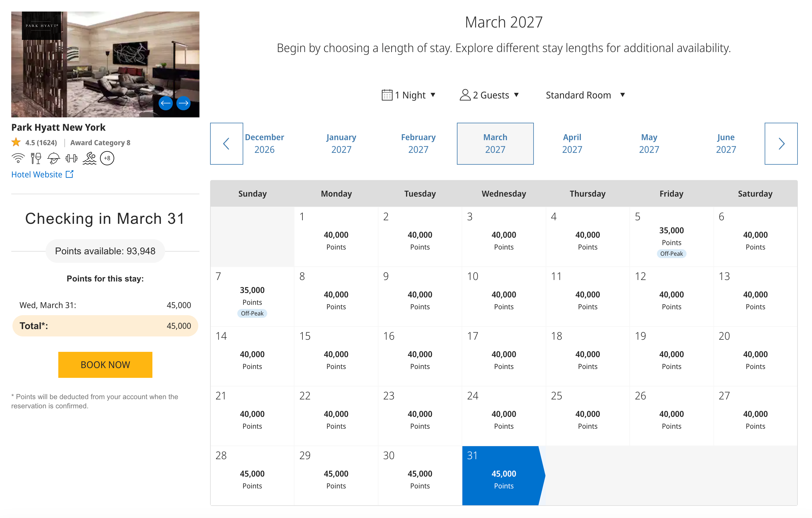
Task: Show the +8 additional amenities
Action: pyautogui.click(x=107, y=158)
